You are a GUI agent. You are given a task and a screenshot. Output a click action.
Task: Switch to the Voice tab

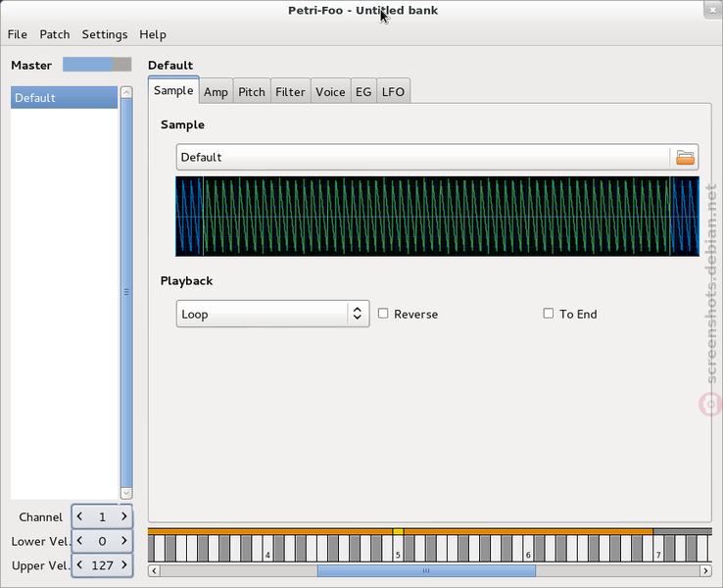click(x=330, y=92)
